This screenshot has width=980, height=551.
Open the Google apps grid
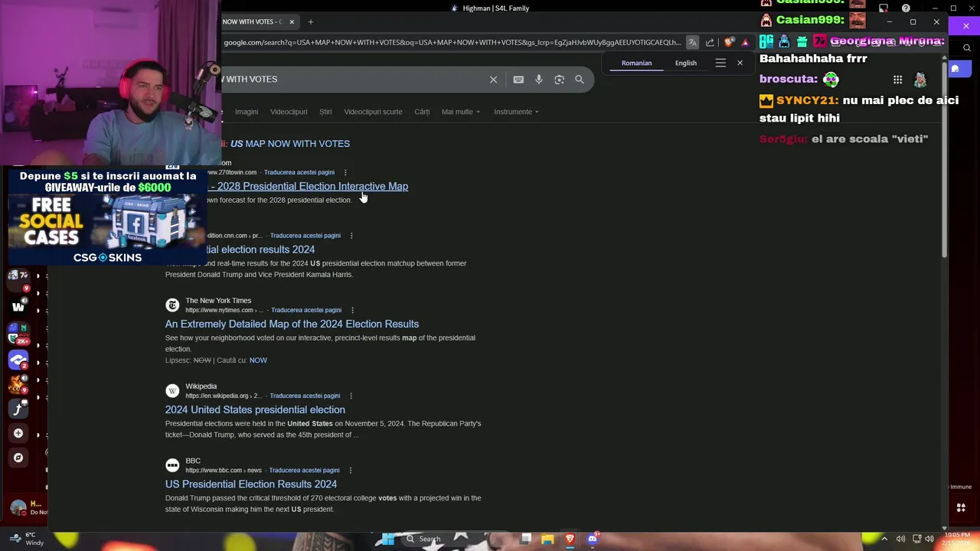[x=897, y=80]
